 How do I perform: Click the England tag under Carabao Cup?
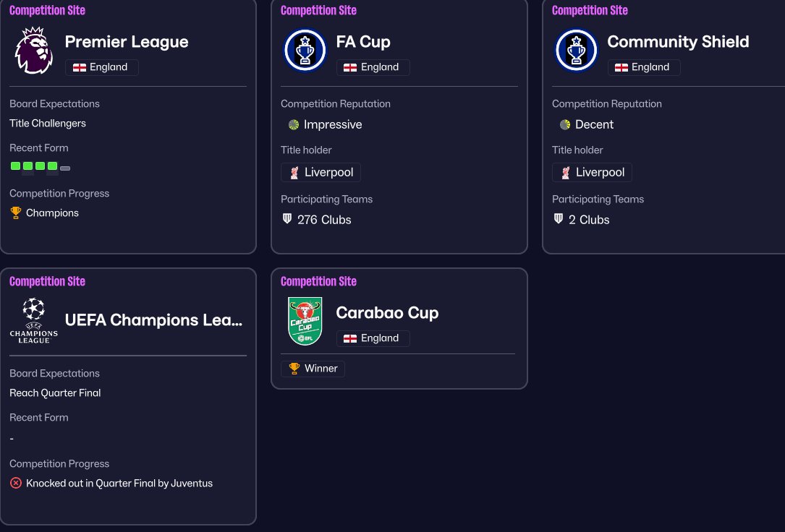[373, 338]
